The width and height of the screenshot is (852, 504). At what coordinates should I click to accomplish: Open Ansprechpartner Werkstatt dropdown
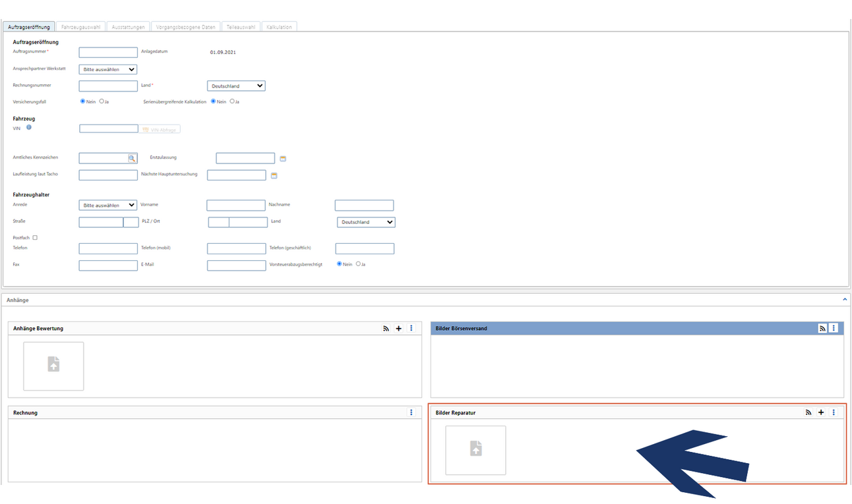tap(107, 69)
